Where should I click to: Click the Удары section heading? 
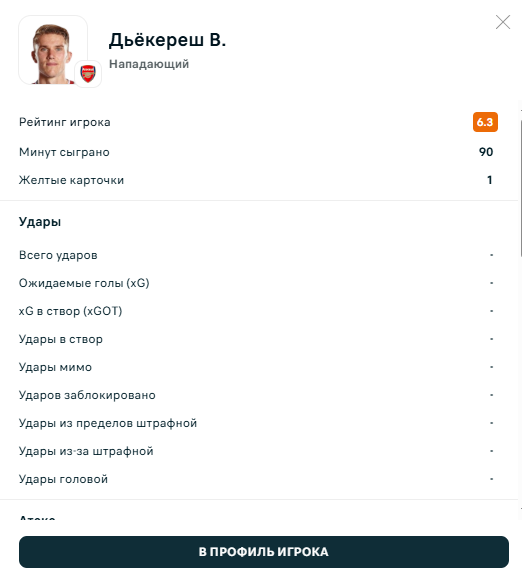click(40, 222)
